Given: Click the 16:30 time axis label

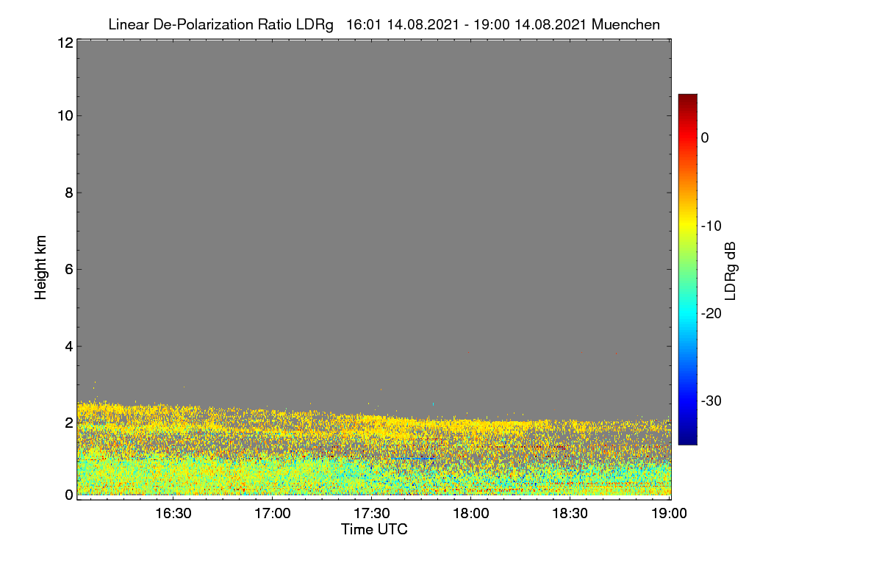Looking at the screenshot, I should (173, 514).
